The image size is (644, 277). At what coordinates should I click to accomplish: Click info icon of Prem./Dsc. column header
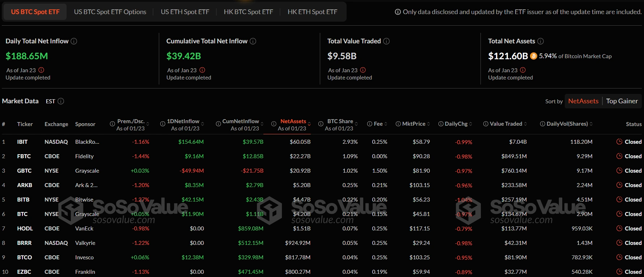pyautogui.click(x=113, y=124)
